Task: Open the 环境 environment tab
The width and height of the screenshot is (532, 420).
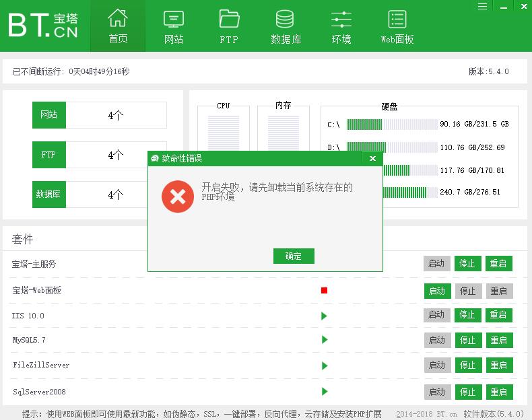Action: 341,26
